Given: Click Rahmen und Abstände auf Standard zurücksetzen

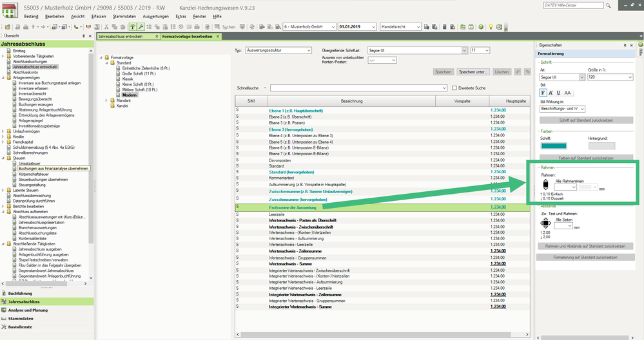Looking at the screenshot, I should [585, 246].
